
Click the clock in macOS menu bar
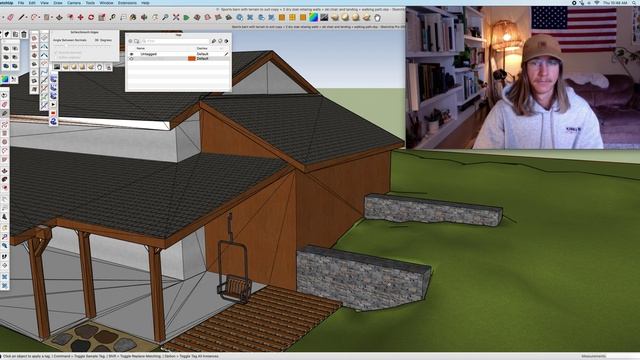[616, 3]
